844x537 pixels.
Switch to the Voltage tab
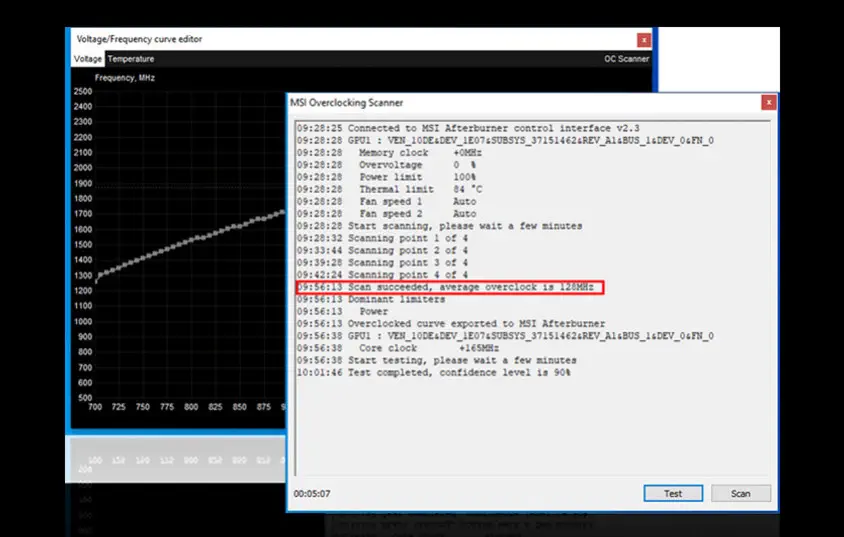tap(88, 59)
